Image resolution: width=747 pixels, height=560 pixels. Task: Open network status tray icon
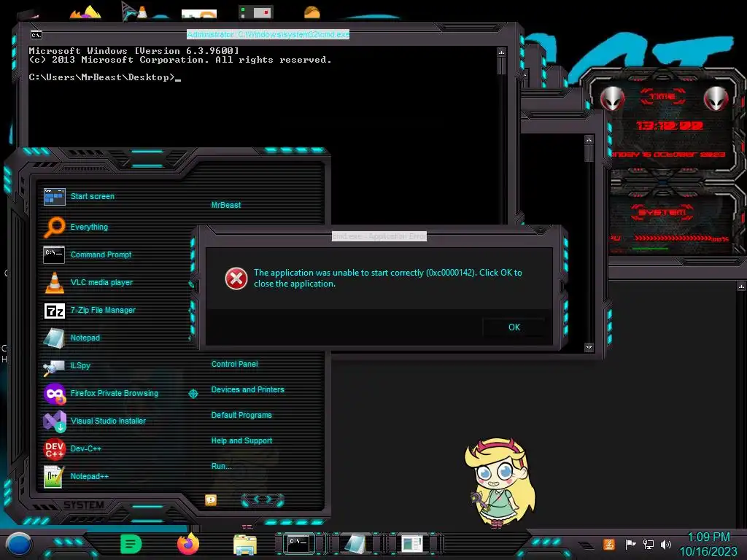(x=649, y=544)
